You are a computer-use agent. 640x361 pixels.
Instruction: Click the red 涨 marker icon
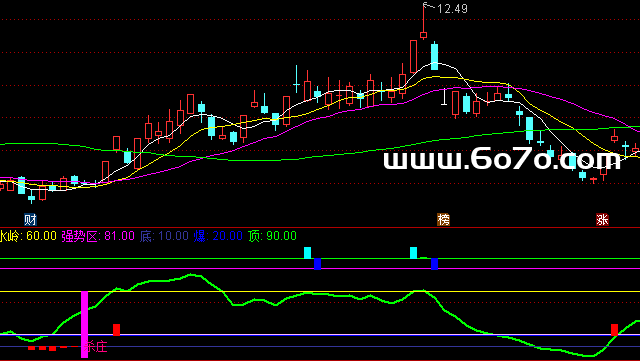(x=602, y=220)
